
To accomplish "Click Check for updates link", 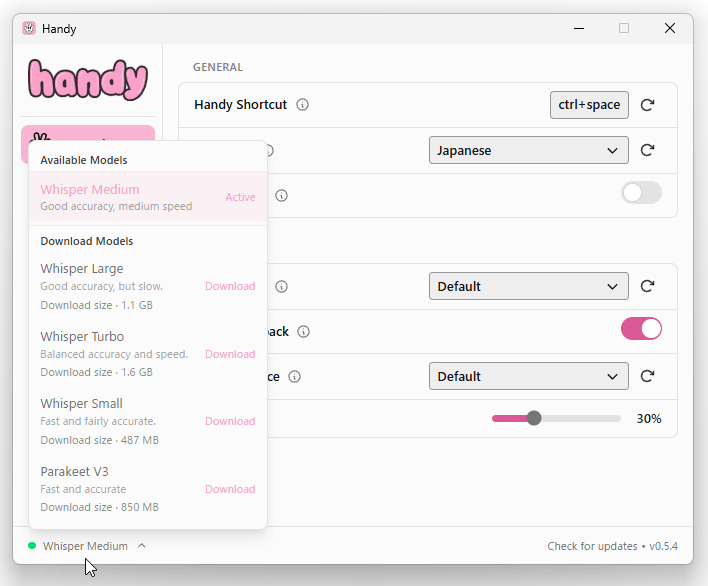I will (592, 546).
